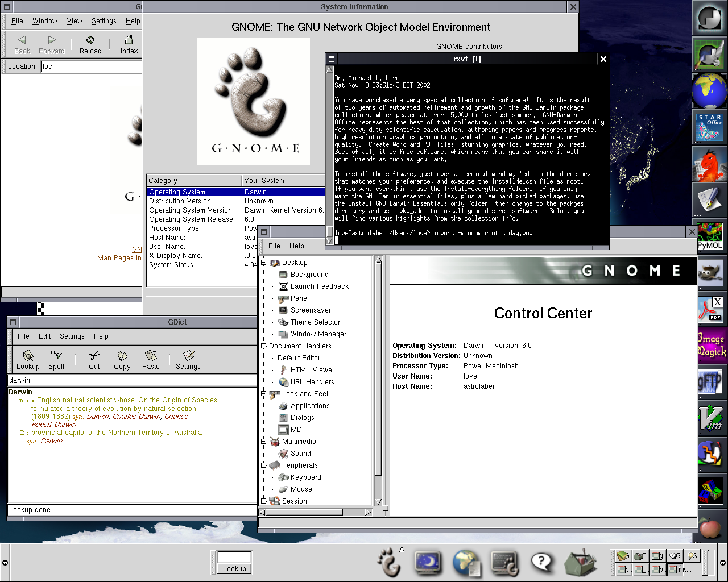Open the gFTP dock icon
Image resolution: width=728 pixels, height=582 pixels.
click(x=710, y=382)
